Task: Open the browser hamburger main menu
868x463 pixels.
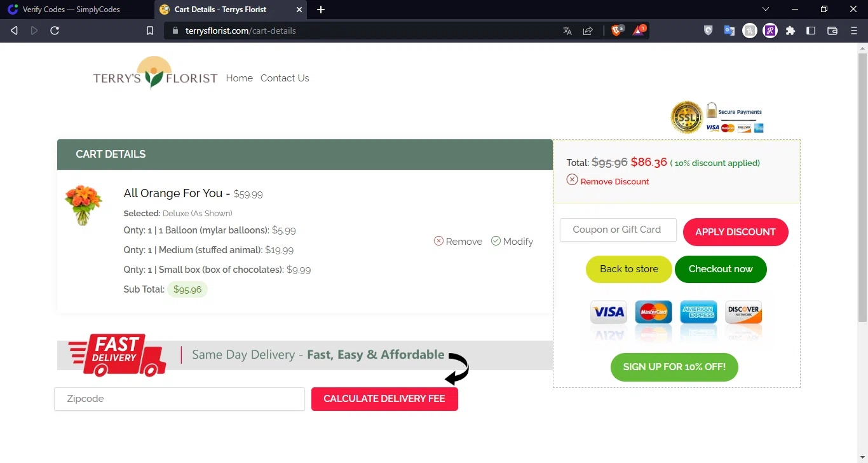Action: 854,31
